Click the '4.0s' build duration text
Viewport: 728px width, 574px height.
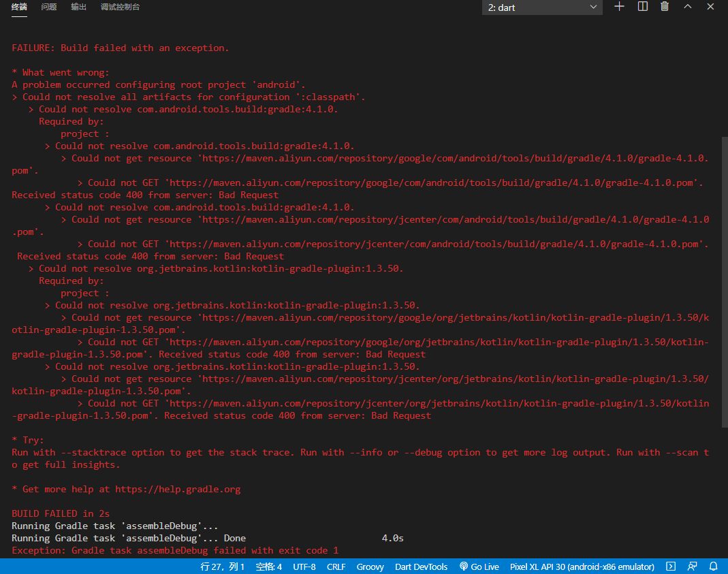[393, 539]
